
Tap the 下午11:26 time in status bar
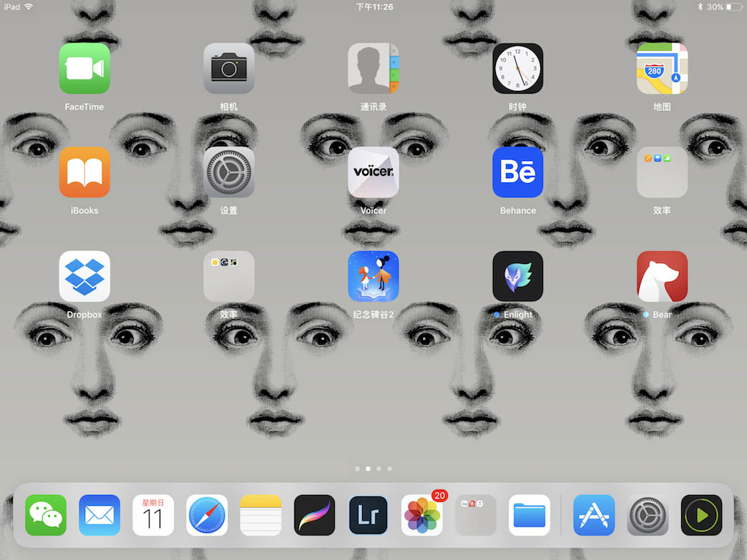pyautogui.click(x=375, y=6)
